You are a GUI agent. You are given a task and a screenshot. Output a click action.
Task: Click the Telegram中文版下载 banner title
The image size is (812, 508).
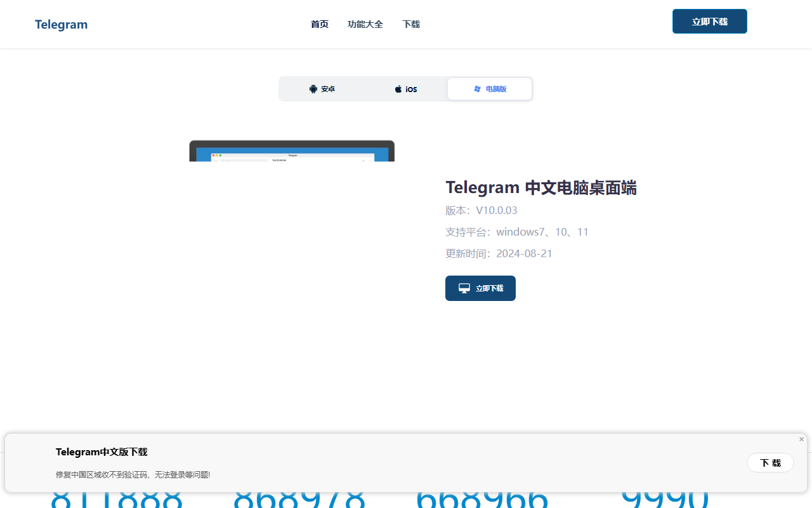click(101, 452)
